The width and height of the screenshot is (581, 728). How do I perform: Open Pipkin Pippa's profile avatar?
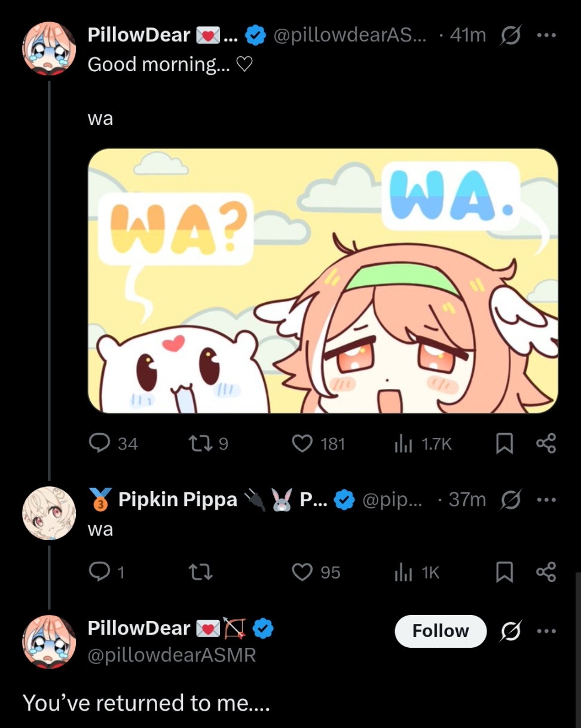(x=49, y=513)
